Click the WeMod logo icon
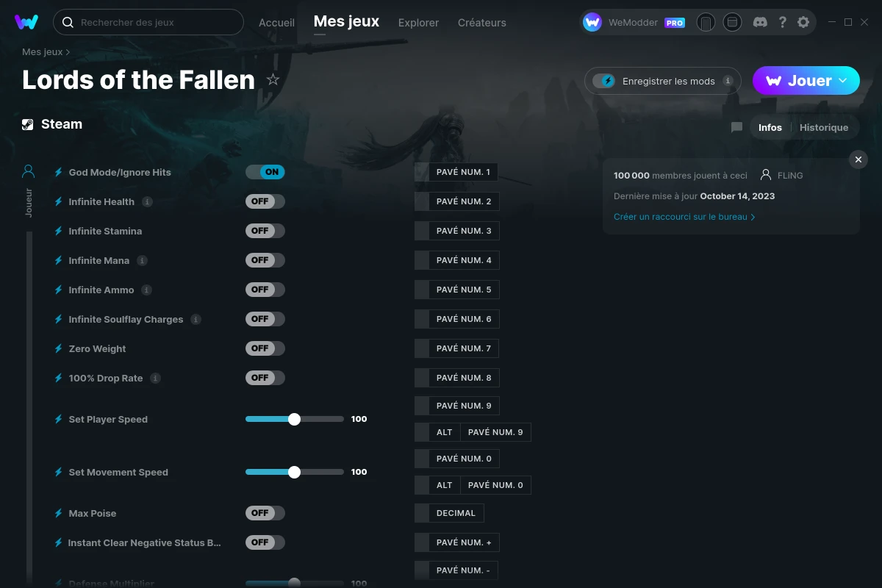Image resolution: width=882 pixels, height=588 pixels. (26, 22)
